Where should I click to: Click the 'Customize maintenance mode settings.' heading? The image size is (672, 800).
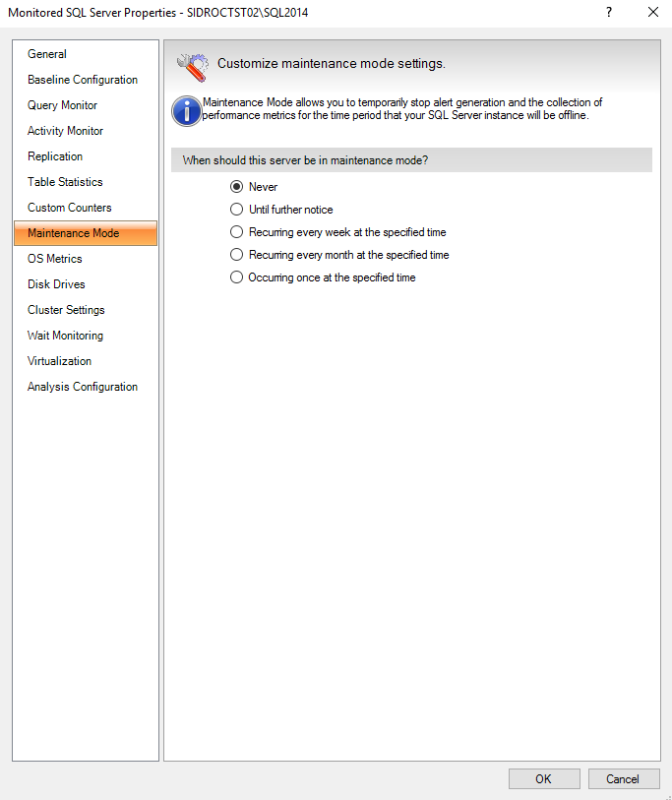[332, 63]
